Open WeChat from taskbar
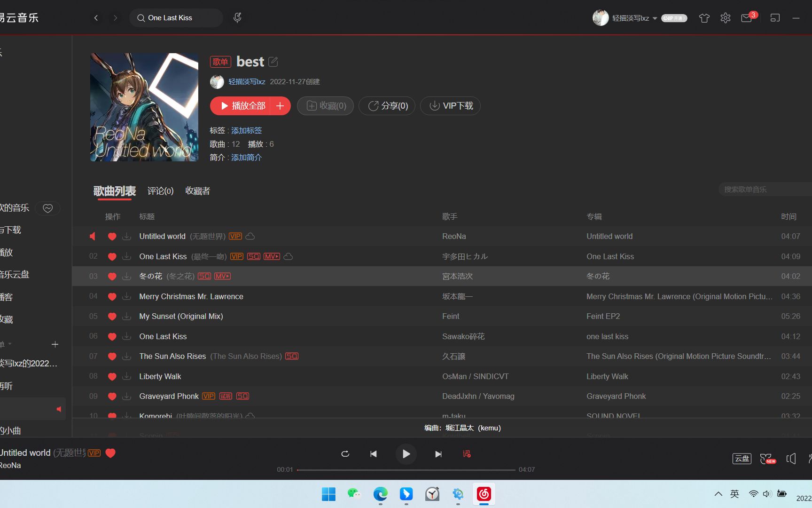Viewport: 812px width, 508px height. click(354, 494)
